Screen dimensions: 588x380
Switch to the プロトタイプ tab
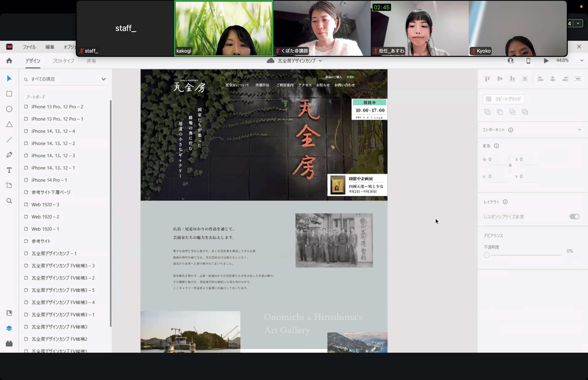63,61
